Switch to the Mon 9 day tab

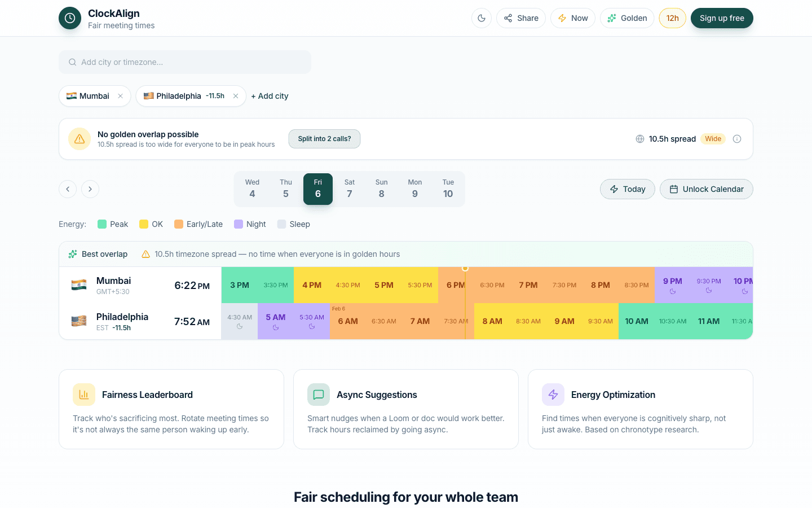click(415, 189)
